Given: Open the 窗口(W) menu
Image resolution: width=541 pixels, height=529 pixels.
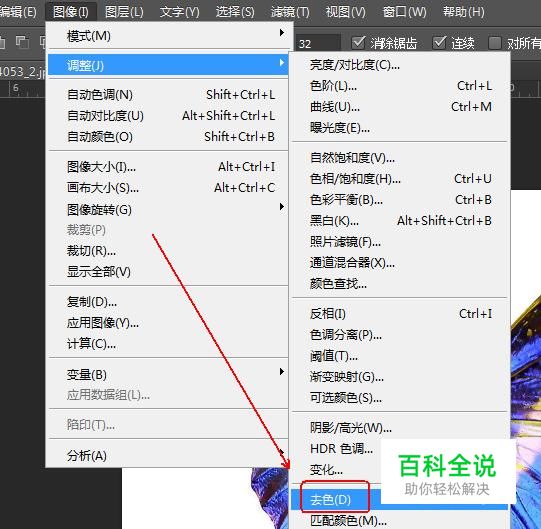Looking at the screenshot, I should pyautogui.click(x=404, y=12).
